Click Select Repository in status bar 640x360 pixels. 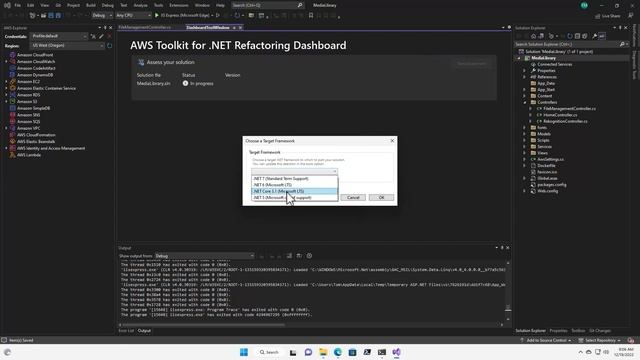pyautogui.click(x=600, y=340)
